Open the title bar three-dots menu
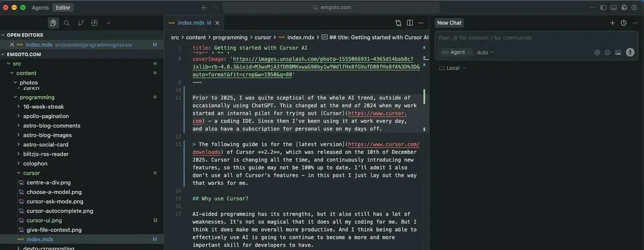Screen dimensions: 644x250 click(592, 8)
